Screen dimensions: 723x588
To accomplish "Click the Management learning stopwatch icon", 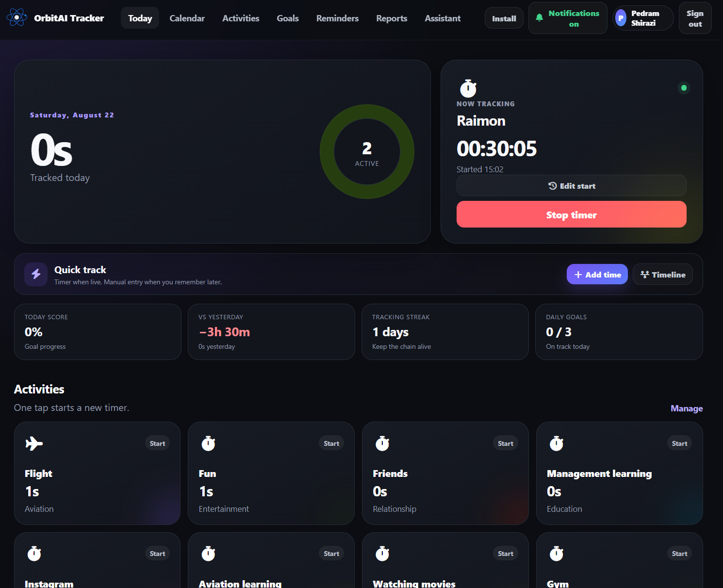I will coord(557,443).
